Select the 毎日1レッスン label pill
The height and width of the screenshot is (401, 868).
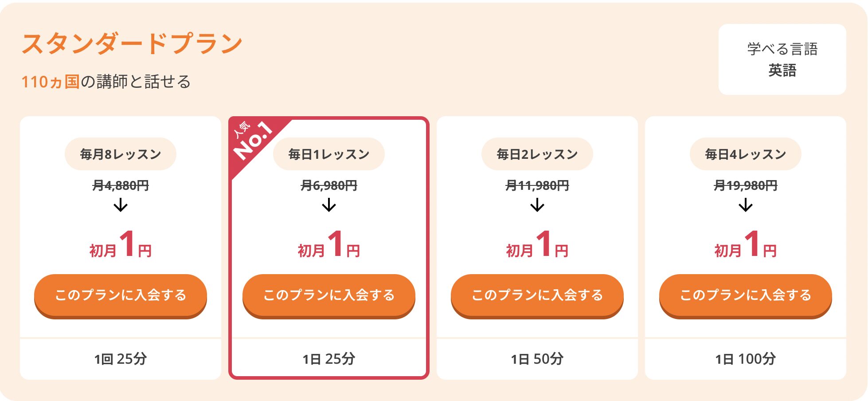click(329, 154)
